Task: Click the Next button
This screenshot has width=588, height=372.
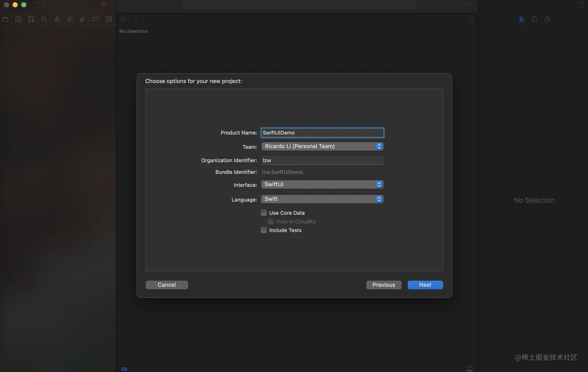Action: 425,285
